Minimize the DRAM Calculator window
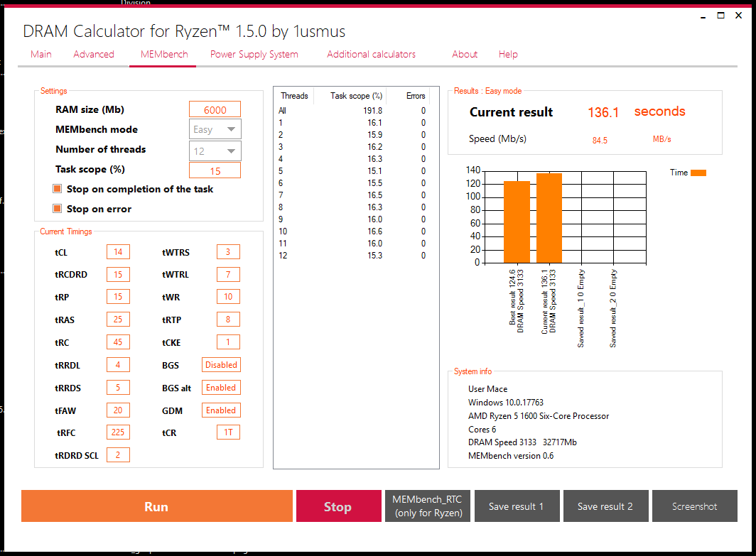Image resolution: width=756 pixels, height=556 pixels. pos(703,16)
